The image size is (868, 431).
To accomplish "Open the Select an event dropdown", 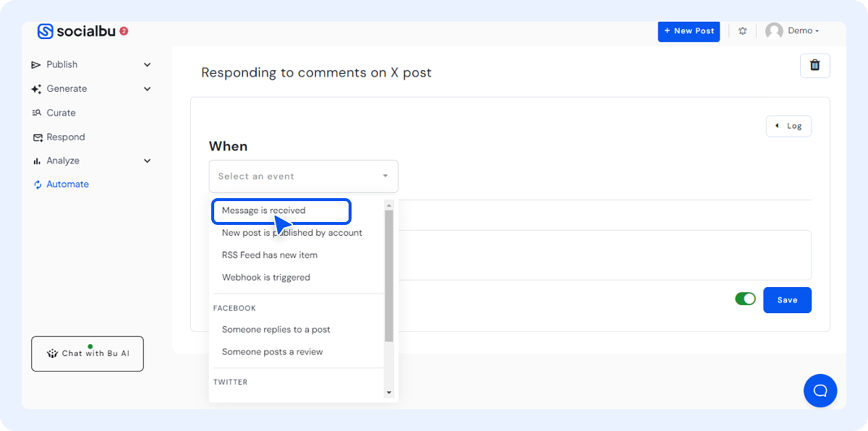I will click(x=303, y=176).
